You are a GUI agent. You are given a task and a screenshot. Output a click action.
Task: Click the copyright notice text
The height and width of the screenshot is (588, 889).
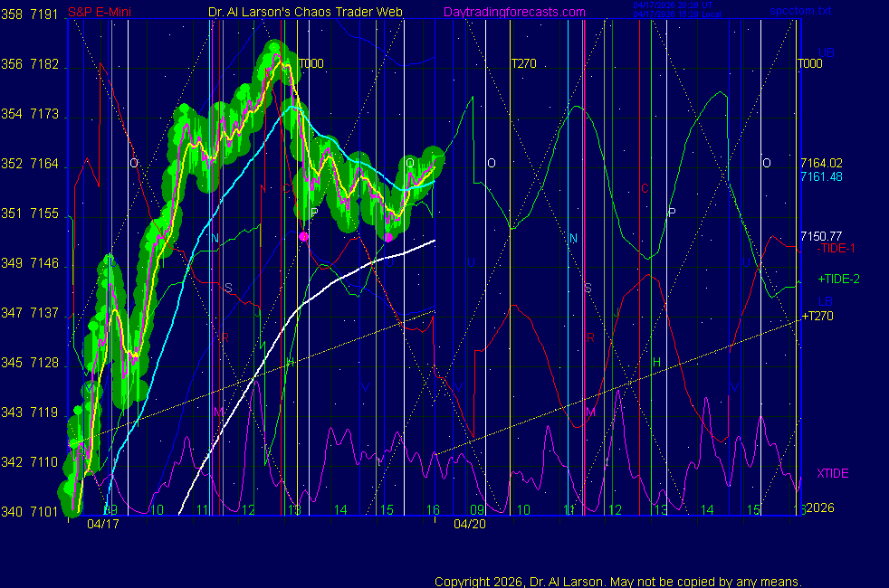pos(618,582)
